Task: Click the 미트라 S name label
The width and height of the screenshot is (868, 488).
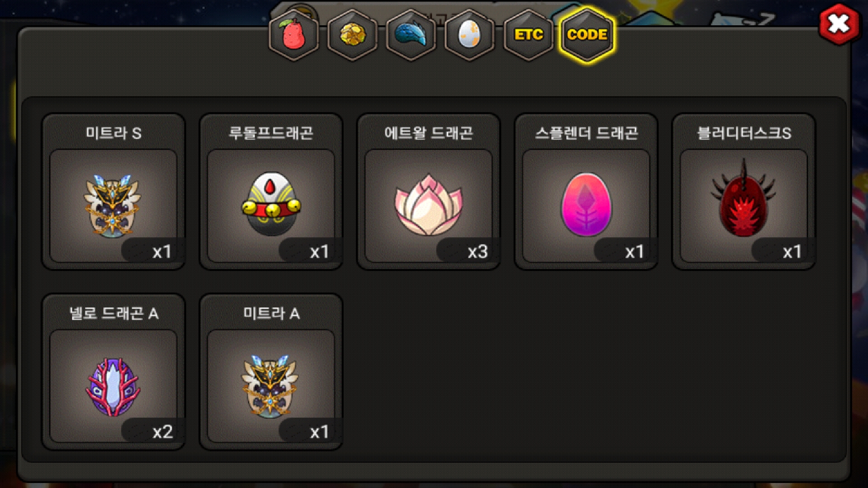Action: (113, 133)
